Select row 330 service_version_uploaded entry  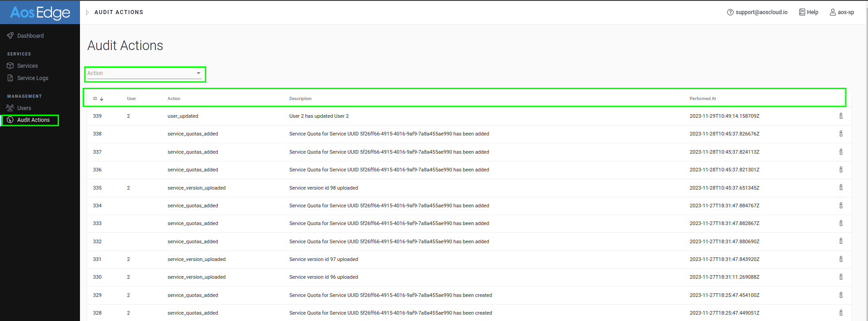click(196, 277)
